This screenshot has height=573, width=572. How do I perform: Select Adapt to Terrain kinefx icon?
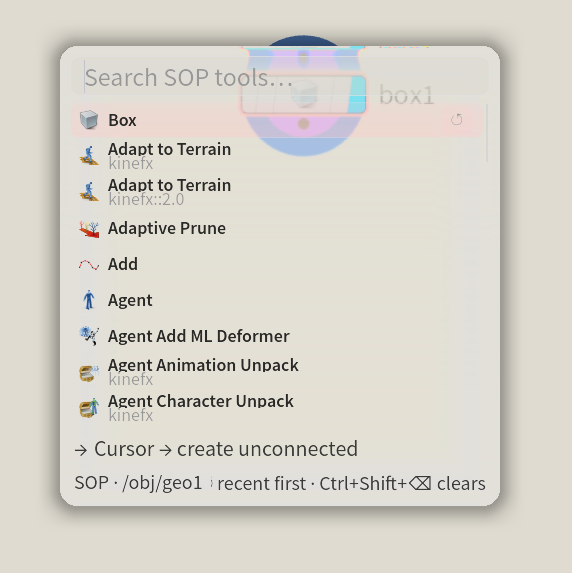pyautogui.click(x=89, y=156)
